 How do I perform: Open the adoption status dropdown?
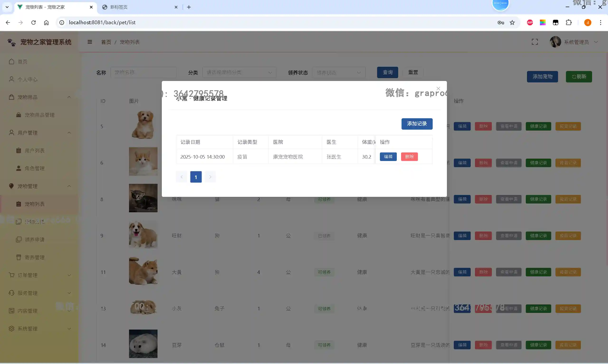tap(338, 73)
